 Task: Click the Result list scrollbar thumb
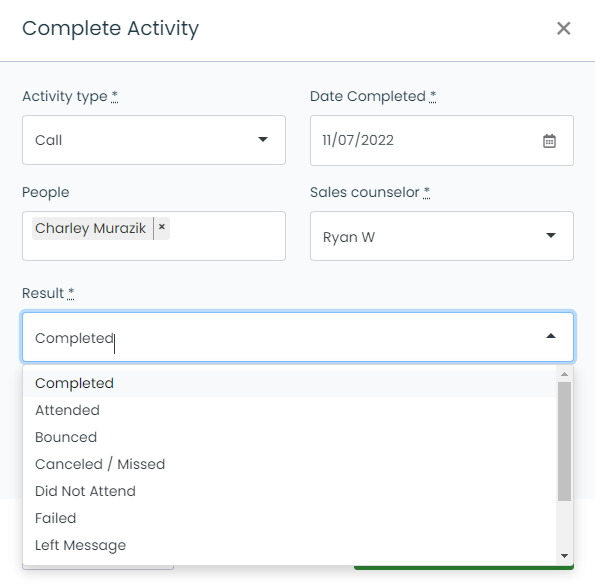click(x=564, y=441)
